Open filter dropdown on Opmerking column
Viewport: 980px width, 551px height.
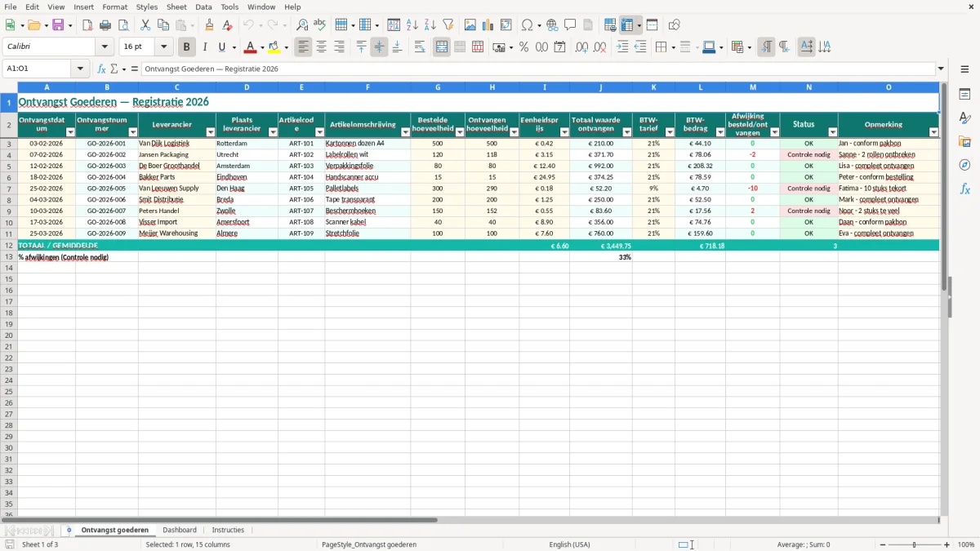coord(933,132)
